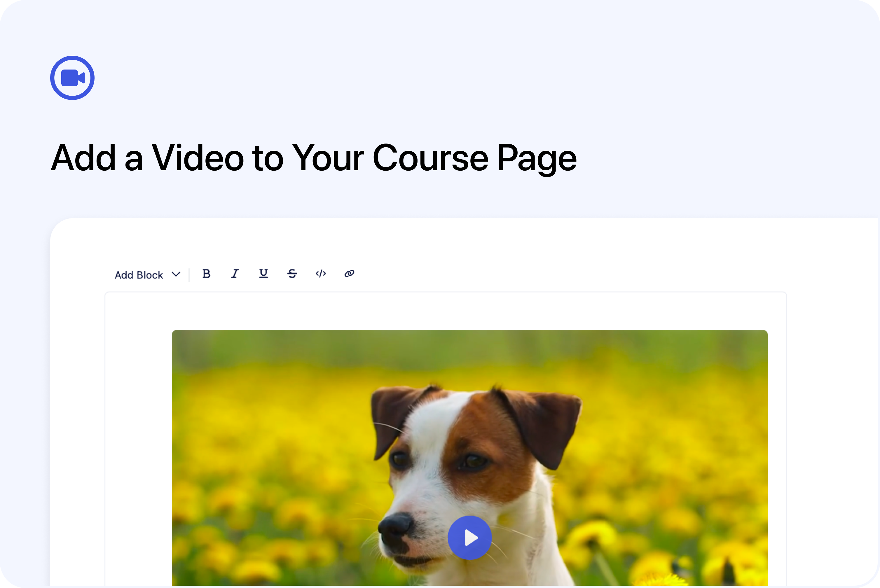
Task: Apply strikethrough formatting
Action: 292,274
